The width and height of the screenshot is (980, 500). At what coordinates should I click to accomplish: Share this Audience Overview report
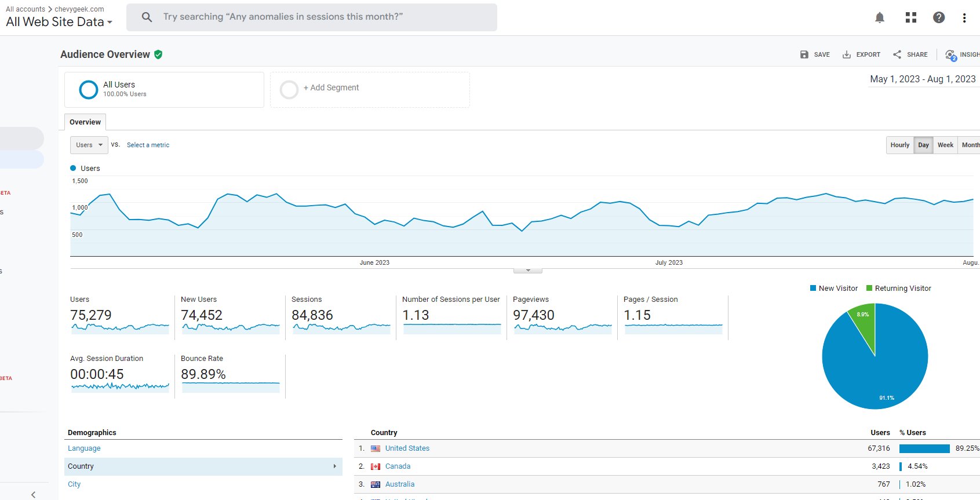click(x=910, y=54)
